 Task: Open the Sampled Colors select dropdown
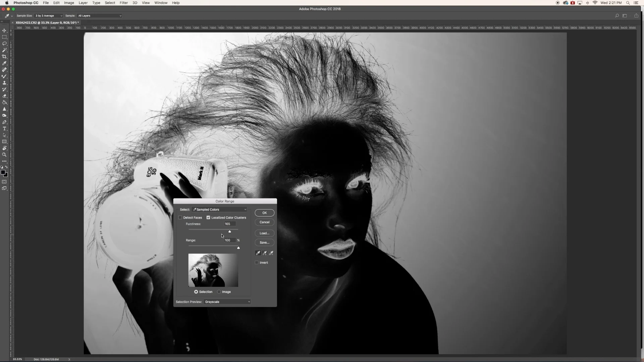point(220,209)
